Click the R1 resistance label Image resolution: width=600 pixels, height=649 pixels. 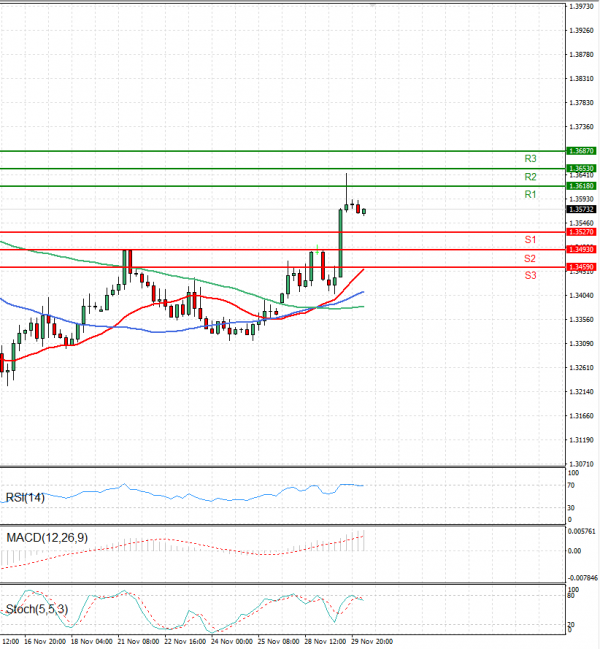530,195
